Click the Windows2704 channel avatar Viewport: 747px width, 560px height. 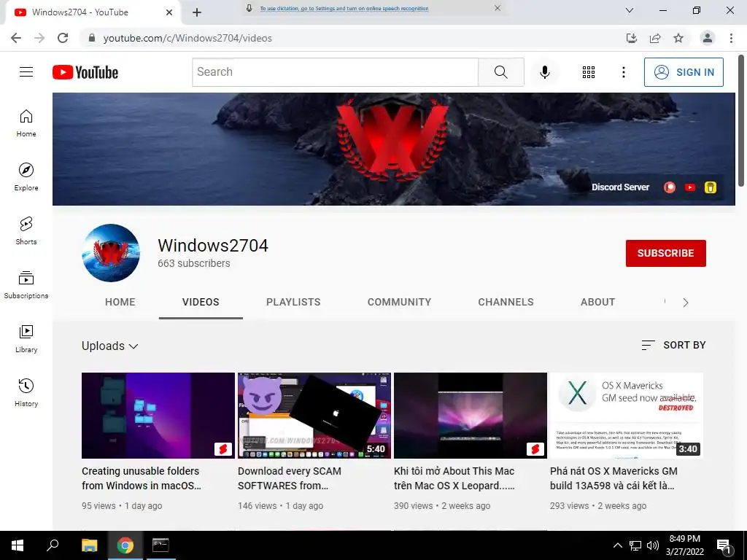(x=111, y=253)
